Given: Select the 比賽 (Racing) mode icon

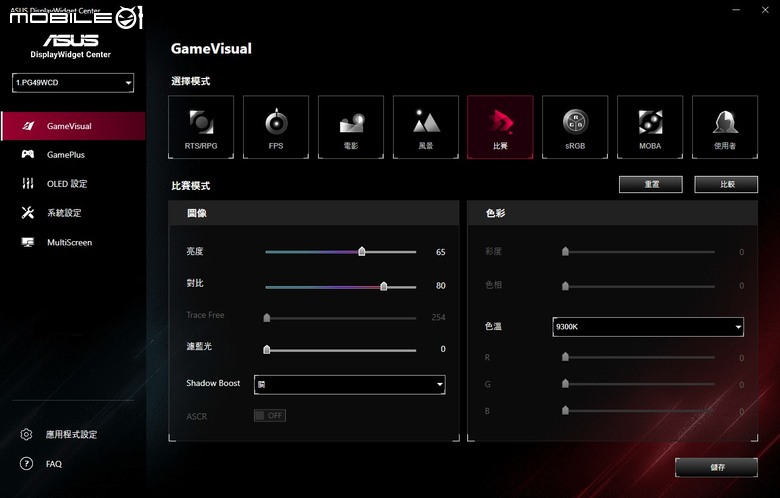Looking at the screenshot, I should [x=500, y=127].
